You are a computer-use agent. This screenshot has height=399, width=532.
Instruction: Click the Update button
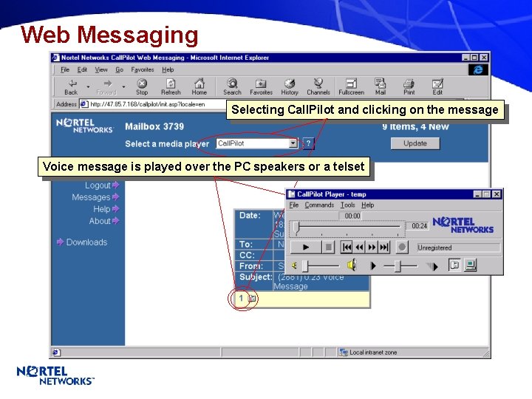415,143
